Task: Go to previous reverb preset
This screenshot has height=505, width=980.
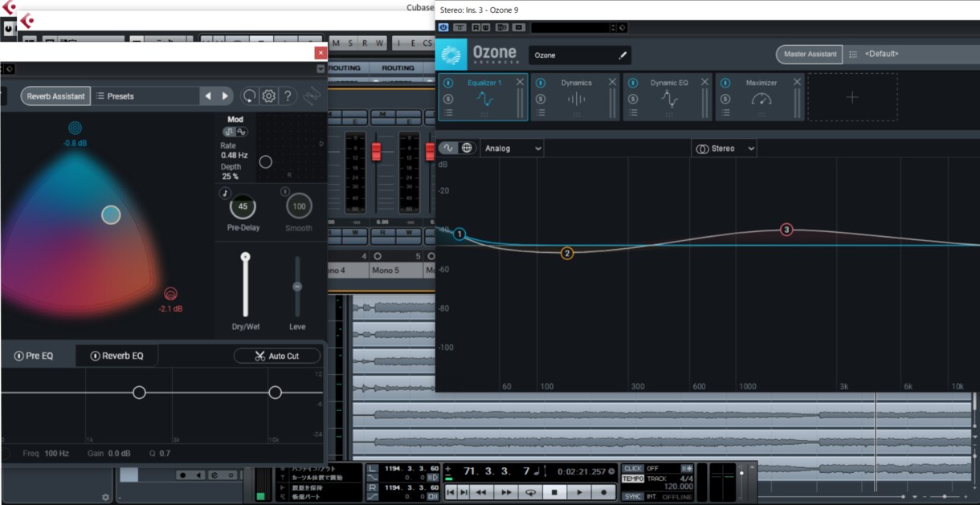Action: pyautogui.click(x=208, y=96)
